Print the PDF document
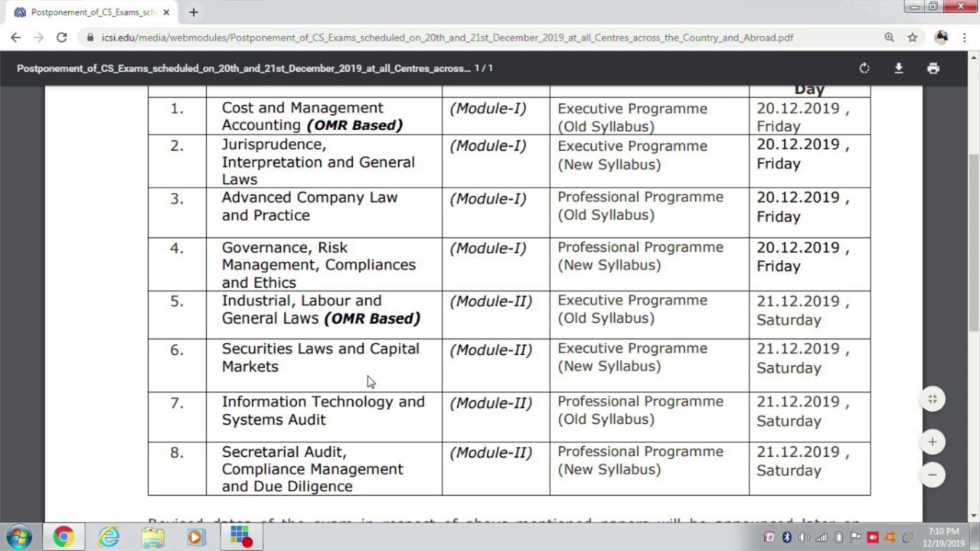Screen dimensions: 980x551 933,68
